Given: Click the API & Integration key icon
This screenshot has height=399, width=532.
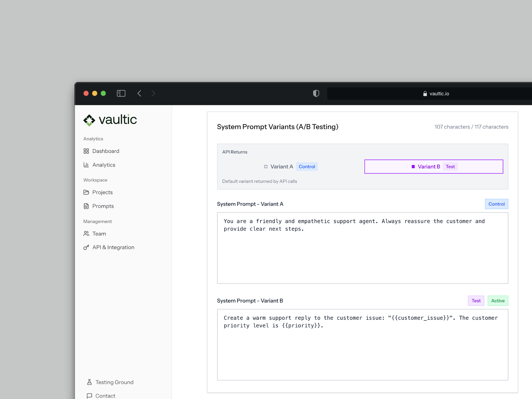Looking at the screenshot, I should [x=86, y=247].
